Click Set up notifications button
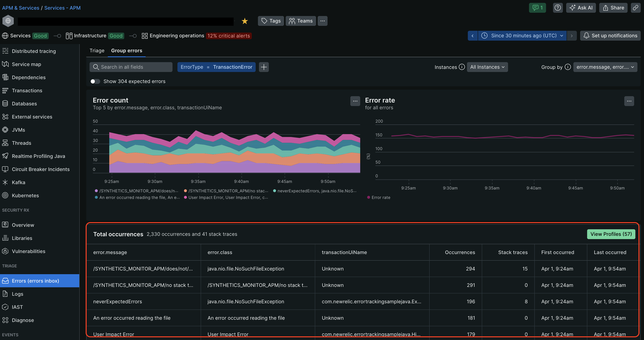This screenshot has height=340, width=644. pos(610,36)
